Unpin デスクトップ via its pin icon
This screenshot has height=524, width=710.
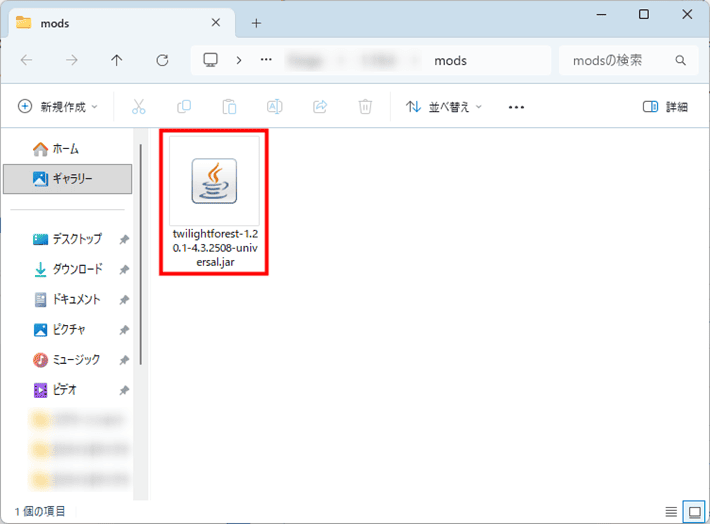pos(124,240)
